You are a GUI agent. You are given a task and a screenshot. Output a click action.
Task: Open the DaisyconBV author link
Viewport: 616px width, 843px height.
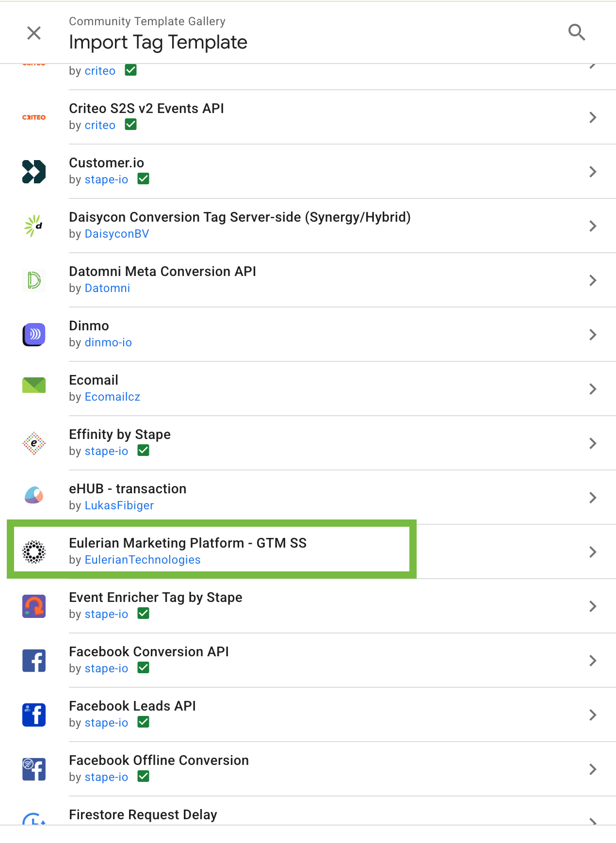pos(117,234)
